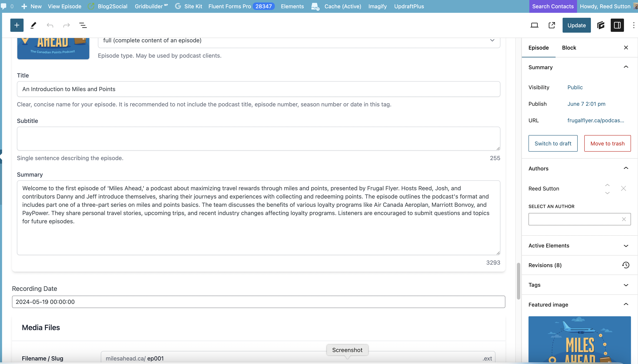Screen dimensions: 638x364
Task: Open the device preview laptop icon
Action: pyautogui.click(x=534, y=25)
